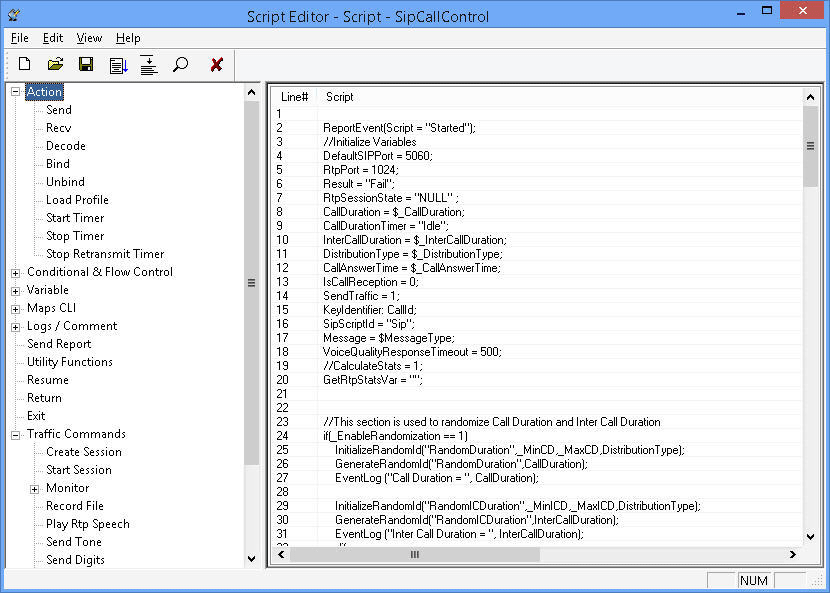Open the Edit menu
The image size is (830, 593).
[53, 38]
